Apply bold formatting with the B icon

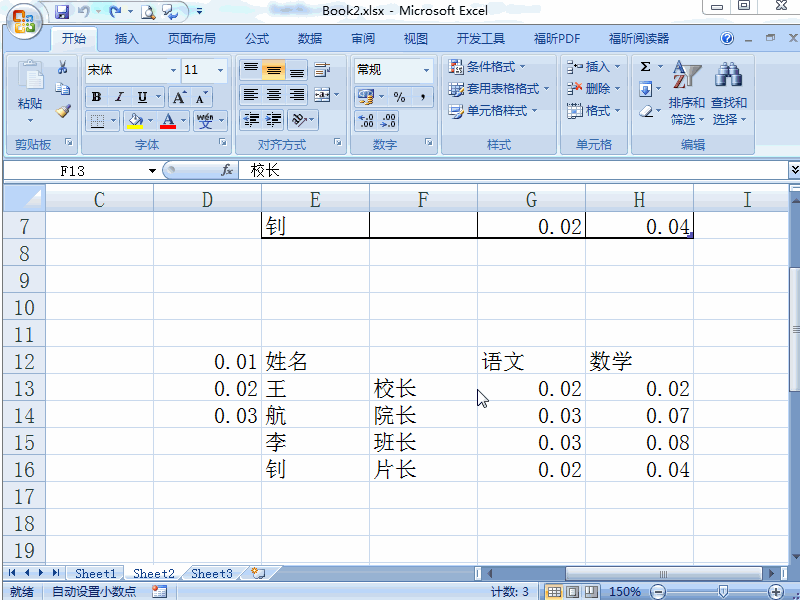[96, 97]
